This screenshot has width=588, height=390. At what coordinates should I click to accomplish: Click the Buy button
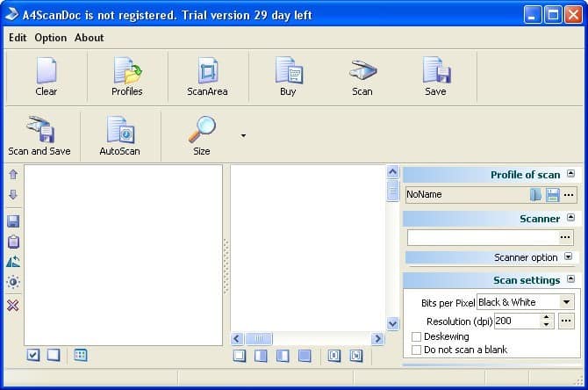tap(288, 72)
